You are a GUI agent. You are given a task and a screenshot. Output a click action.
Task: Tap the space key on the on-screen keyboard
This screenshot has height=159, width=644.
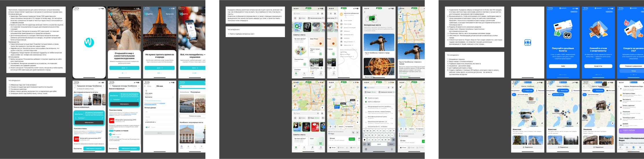point(379,144)
